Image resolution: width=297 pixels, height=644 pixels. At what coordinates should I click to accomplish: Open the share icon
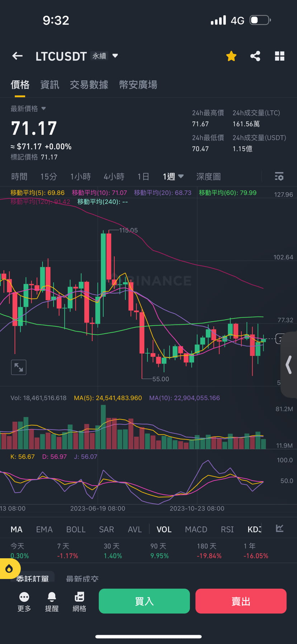(x=255, y=56)
